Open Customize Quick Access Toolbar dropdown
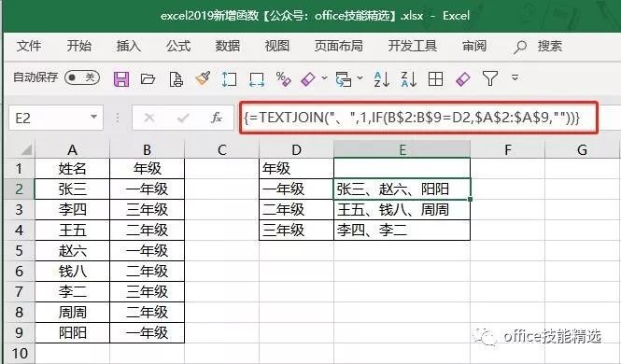Image resolution: width=621 pixels, height=364 pixels. click(x=515, y=77)
